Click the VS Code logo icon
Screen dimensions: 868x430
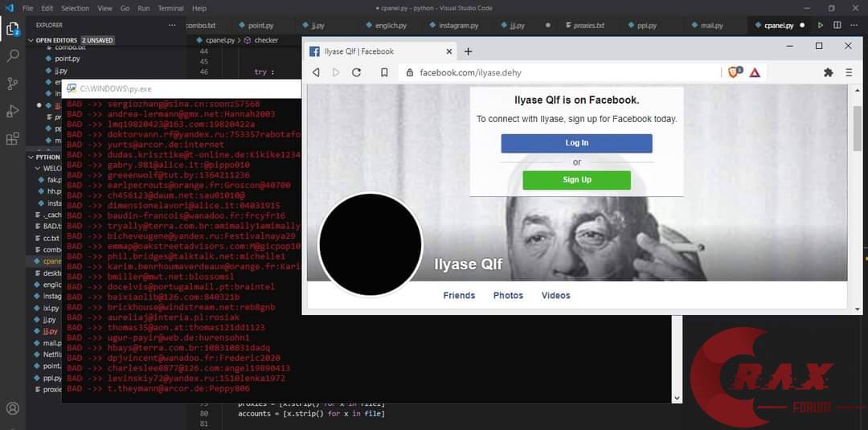9,8
